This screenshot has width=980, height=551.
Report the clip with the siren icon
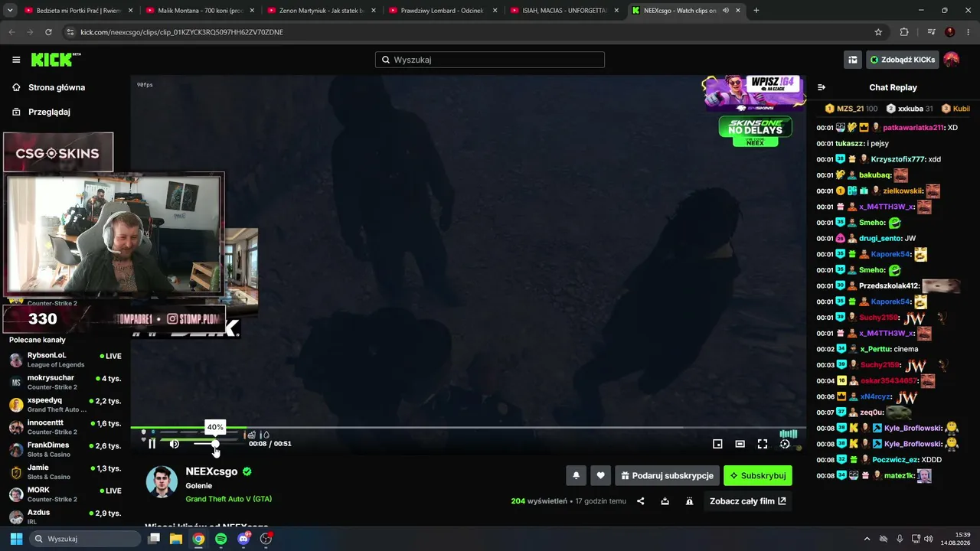(689, 501)
